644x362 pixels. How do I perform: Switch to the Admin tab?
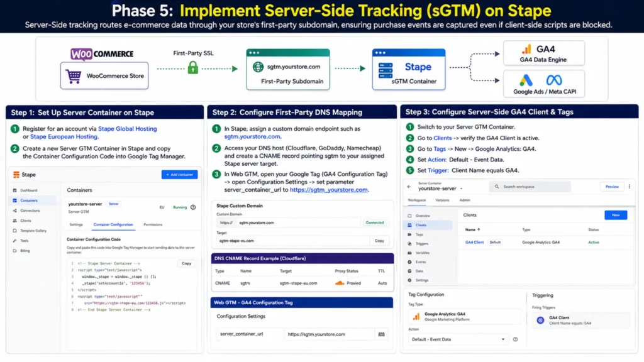click(465, 200)
